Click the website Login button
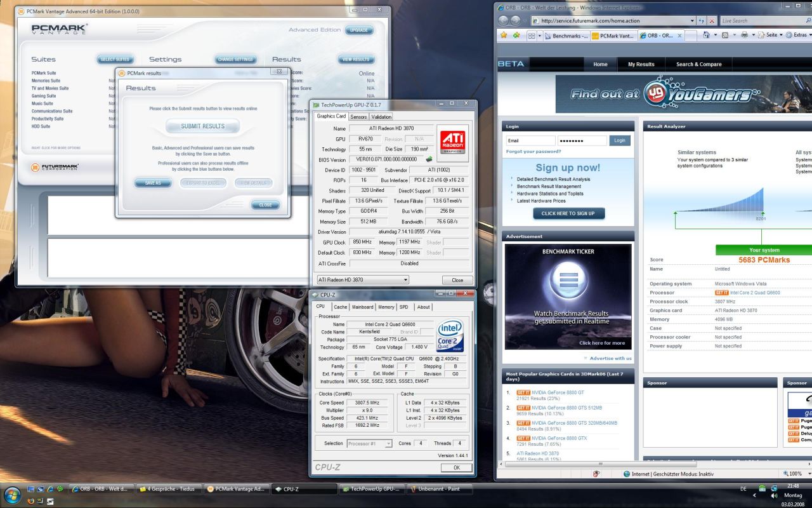 tap(620, 140)
